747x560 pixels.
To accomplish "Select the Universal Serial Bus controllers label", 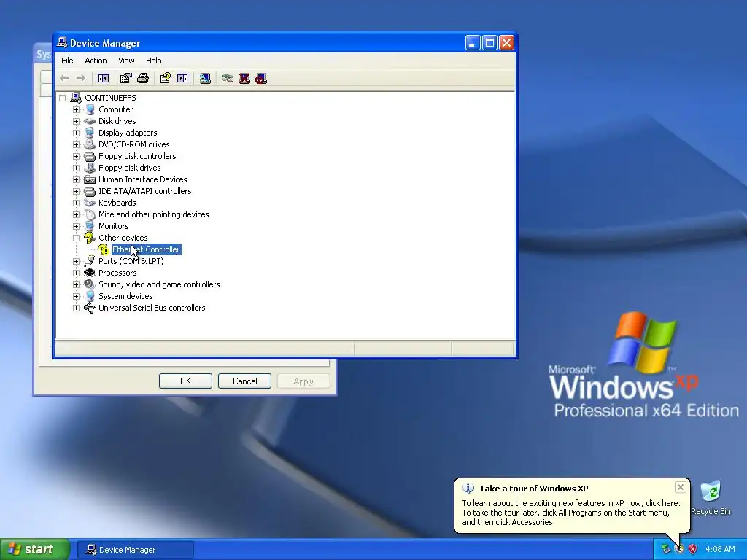I will coord(152,308).
